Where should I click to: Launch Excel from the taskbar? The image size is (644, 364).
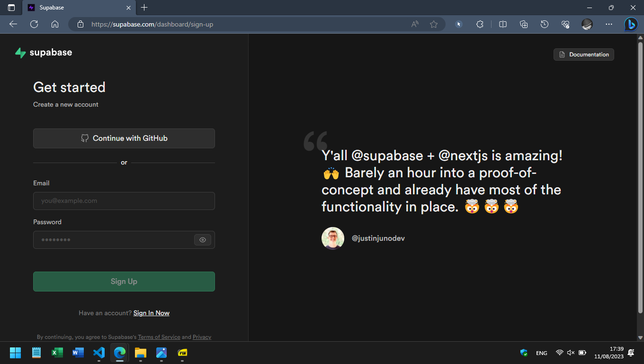pyautogui.click(x=57, y=353)
